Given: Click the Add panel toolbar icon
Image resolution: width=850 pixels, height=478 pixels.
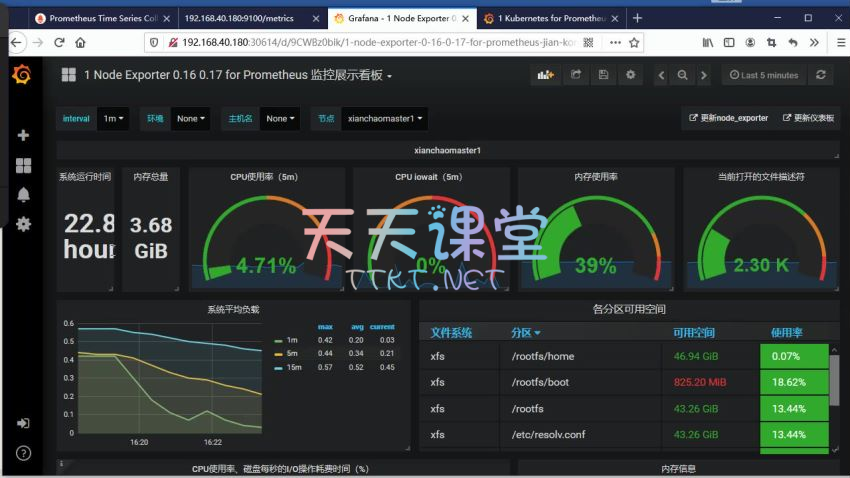Looking at the screenshot, I should [x=546, y=75].
